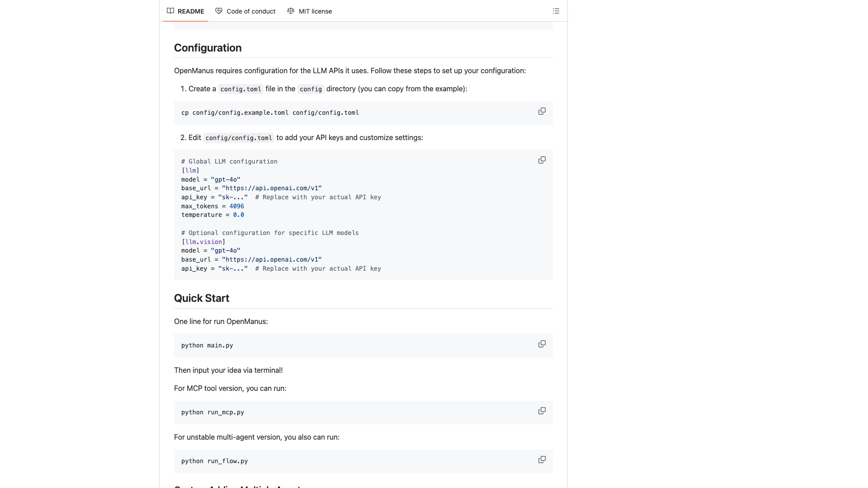
Task: Copy the python run_flow.py command
Action: pos(542,460)
